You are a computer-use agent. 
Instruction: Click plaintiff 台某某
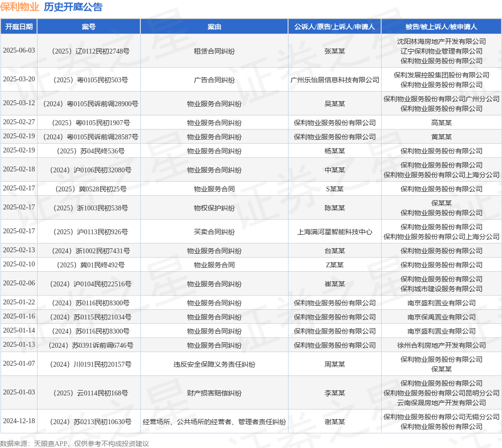[334, 251]
